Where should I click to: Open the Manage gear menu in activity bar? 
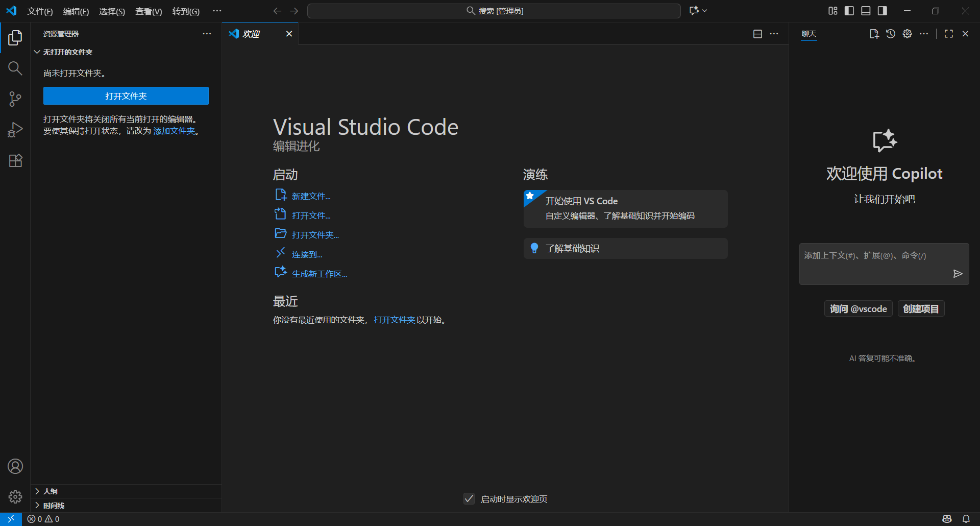point(15,496)
